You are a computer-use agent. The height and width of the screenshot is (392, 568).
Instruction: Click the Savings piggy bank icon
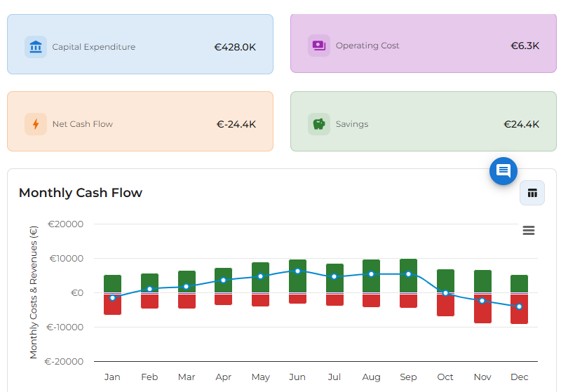318,124
